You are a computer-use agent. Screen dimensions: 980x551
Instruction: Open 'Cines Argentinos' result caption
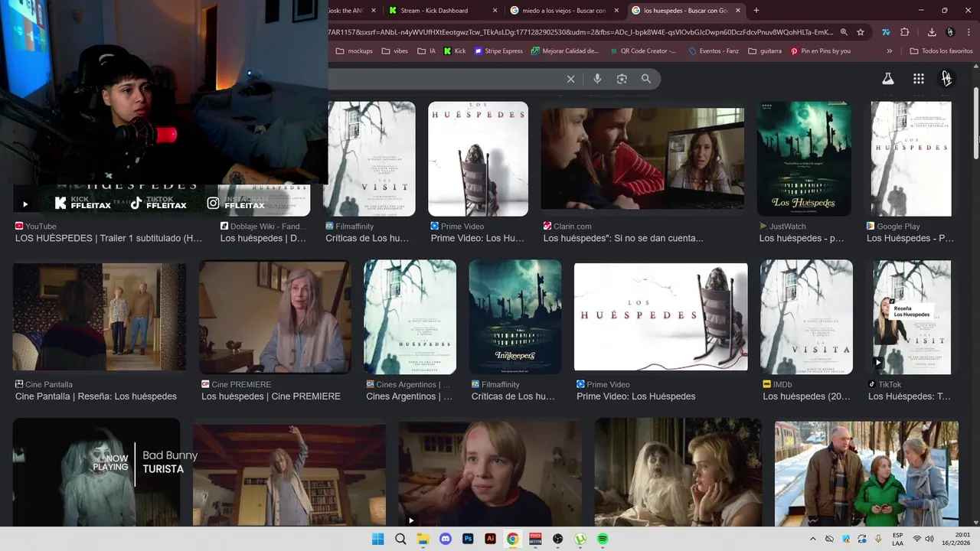pyautogui.click(x=409, y=396)
